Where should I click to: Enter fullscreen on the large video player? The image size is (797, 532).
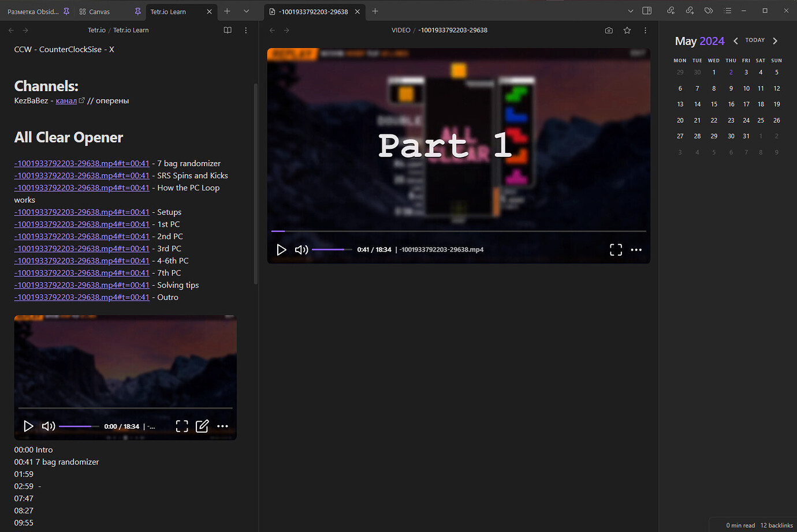point(616,250)
